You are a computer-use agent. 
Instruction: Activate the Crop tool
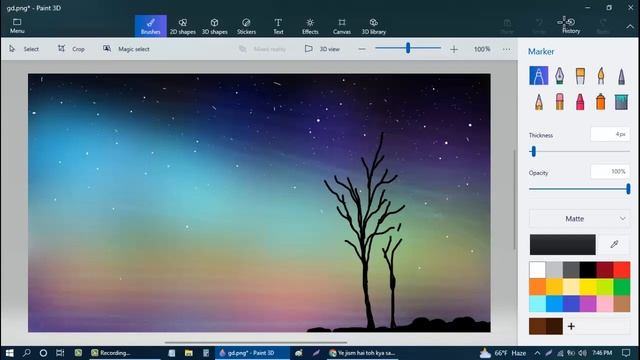(71, 49)
